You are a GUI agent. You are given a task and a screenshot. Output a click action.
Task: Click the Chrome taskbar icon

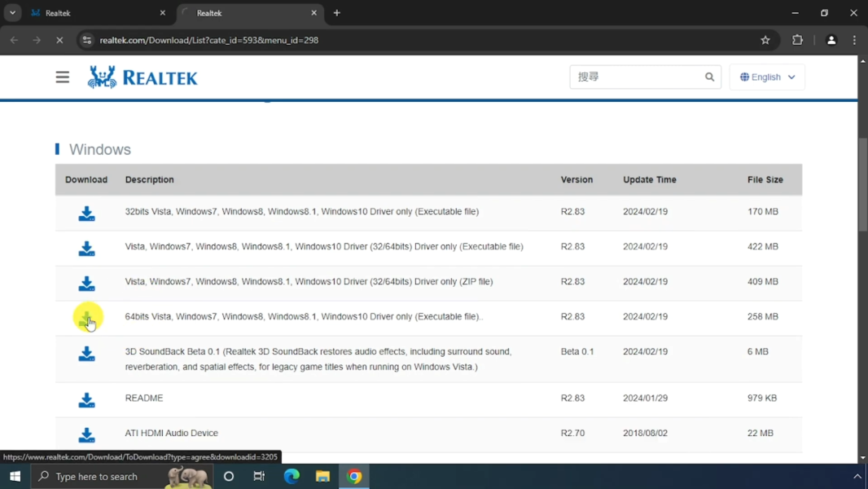click(354, 476)
